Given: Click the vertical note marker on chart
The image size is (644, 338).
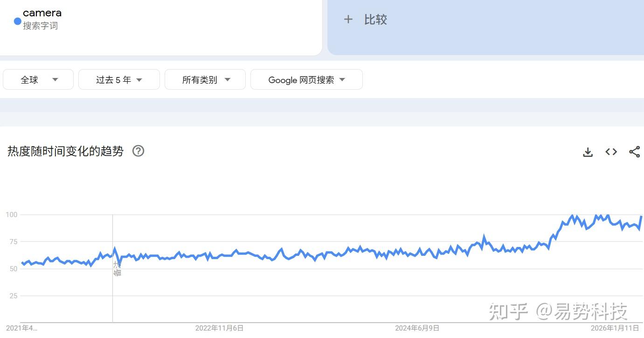Looking at the screenshot, I should [117, 268].
